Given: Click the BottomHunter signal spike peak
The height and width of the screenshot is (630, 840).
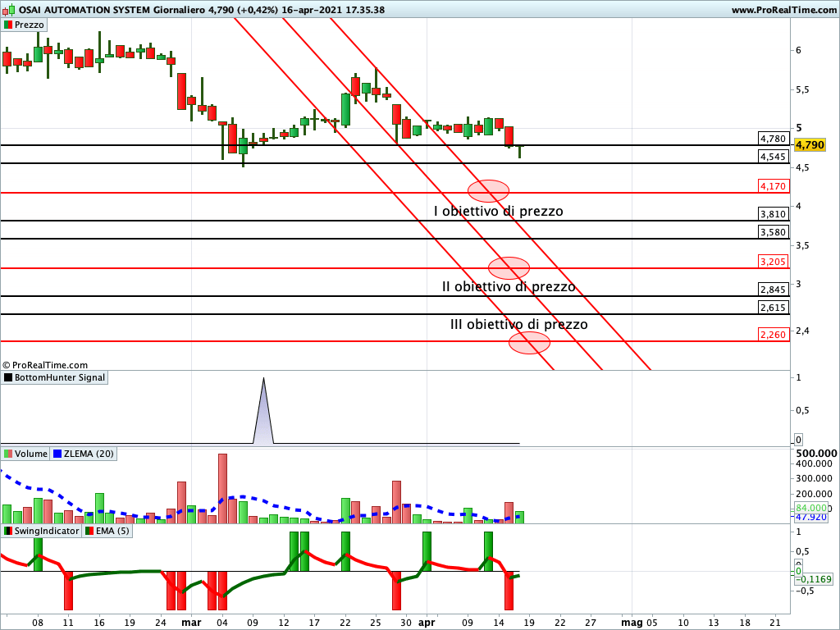Looking at the screenshot, I should (x=263, y=379).
